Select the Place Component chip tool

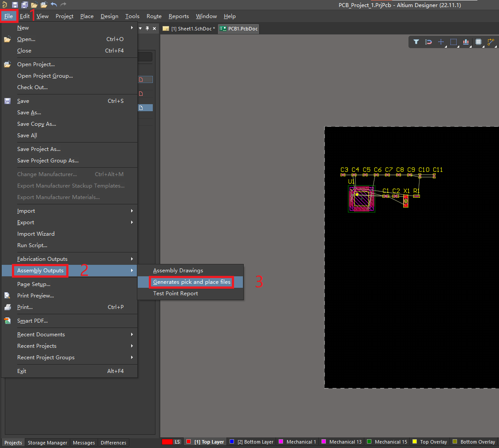[x=478, y=41]
